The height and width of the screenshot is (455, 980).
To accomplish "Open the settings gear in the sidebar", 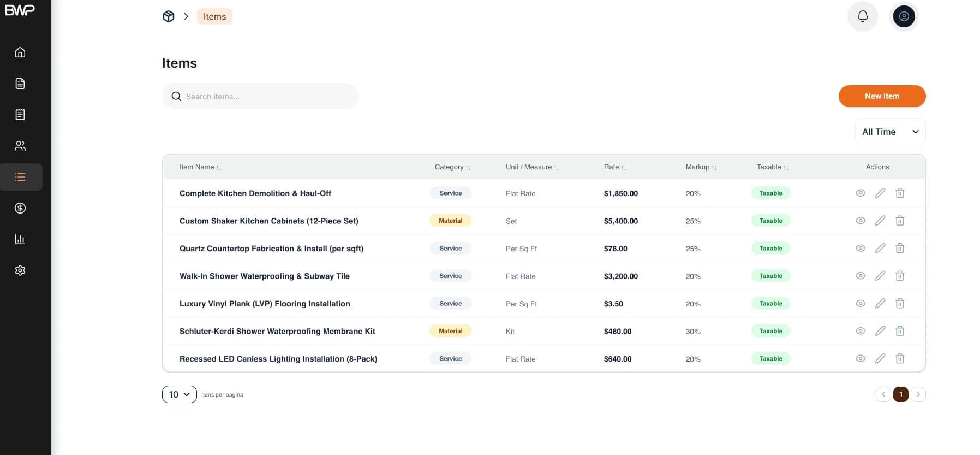I will click(20, 270).
